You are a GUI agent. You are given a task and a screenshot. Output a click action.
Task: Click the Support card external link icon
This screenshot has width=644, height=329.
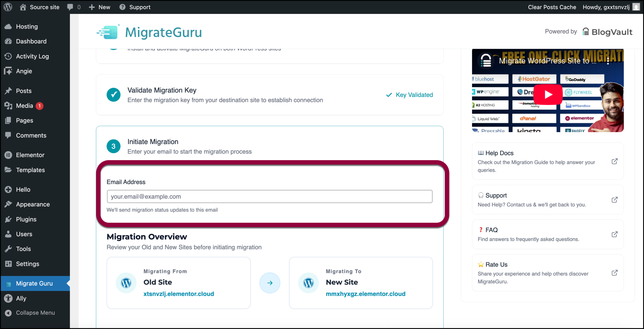click(614, 200)
